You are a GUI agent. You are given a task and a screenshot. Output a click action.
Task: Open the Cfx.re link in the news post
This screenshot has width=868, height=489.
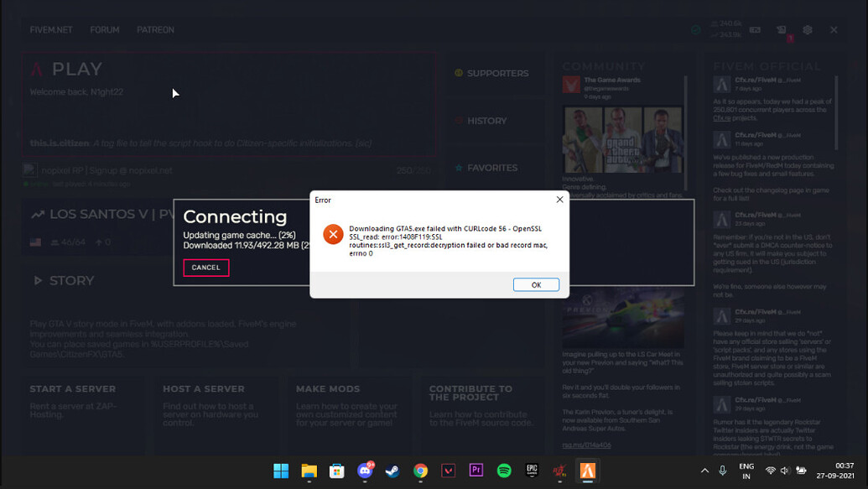pyautogui.click(x=725, y=118)
